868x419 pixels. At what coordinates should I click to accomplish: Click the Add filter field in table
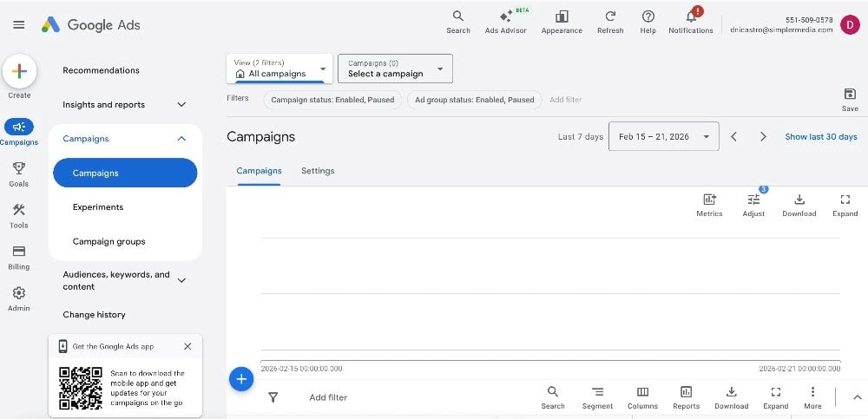pos(328,397)
